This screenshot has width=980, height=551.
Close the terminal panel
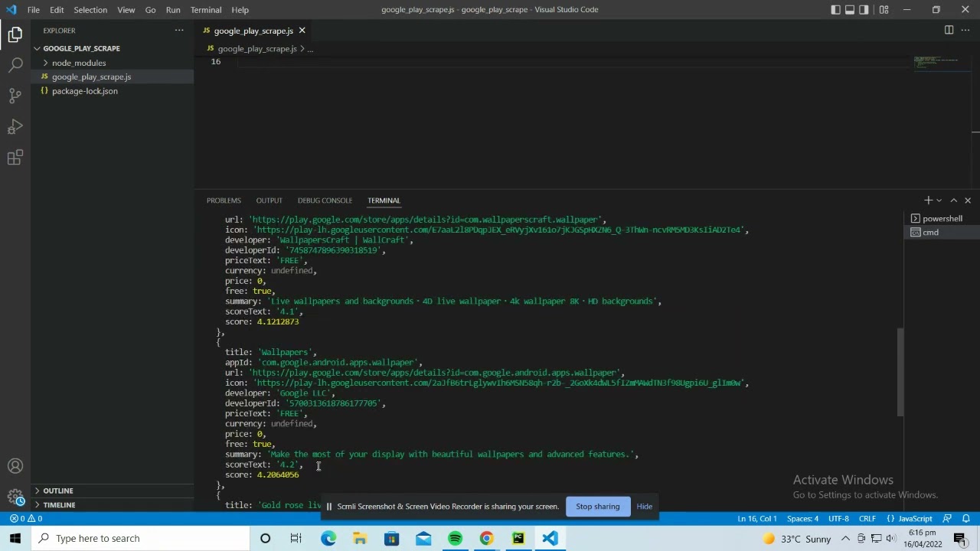click(x=968, y=201)
